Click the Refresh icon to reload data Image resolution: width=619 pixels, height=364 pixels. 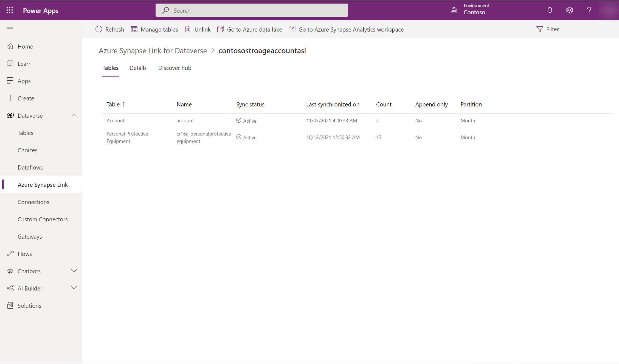click(99, 29)
